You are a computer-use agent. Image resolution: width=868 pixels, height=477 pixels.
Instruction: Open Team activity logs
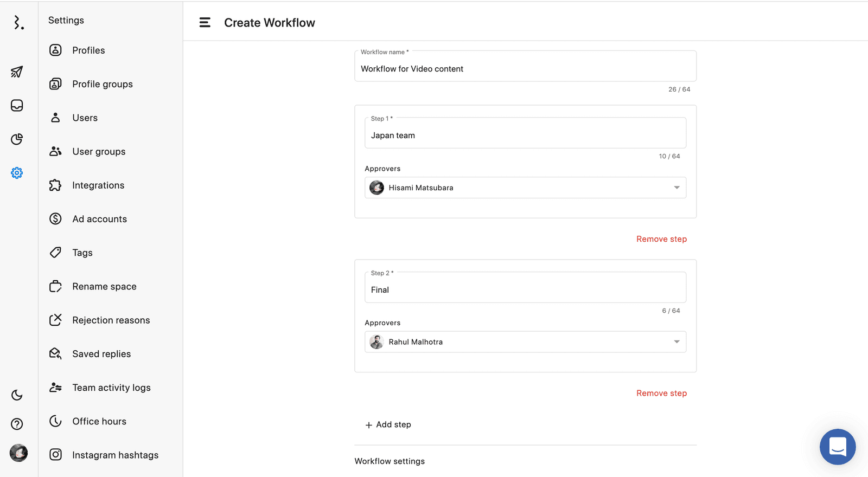(111, 388)
